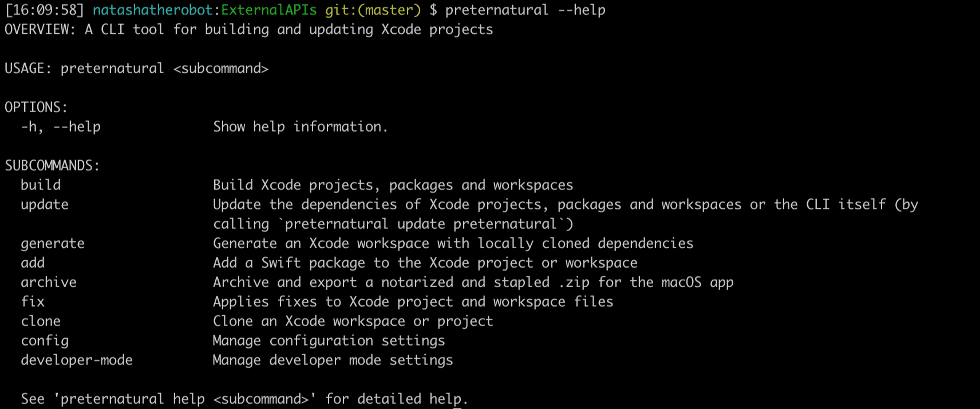Click 'Manage configuration settings' description
The width and height of the screenshot is (980, 409).
point(329,341)
